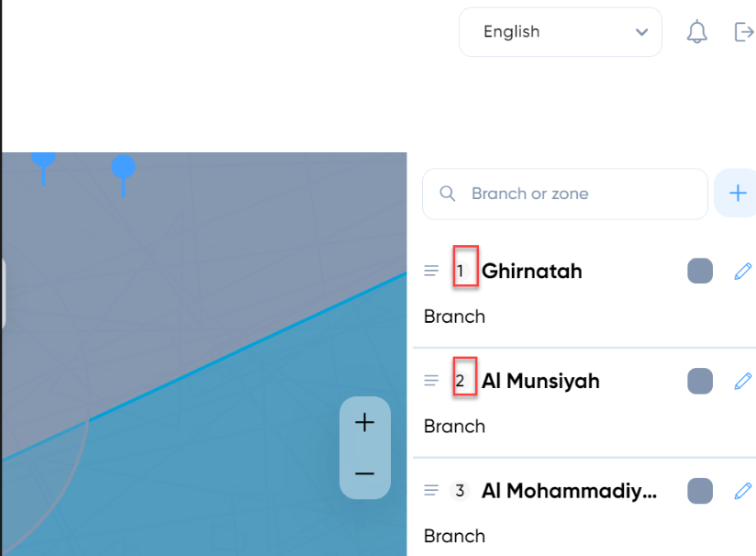Screen dimensions: 756x556
Task: Open the notifications bell
Action: click(696, 32)
